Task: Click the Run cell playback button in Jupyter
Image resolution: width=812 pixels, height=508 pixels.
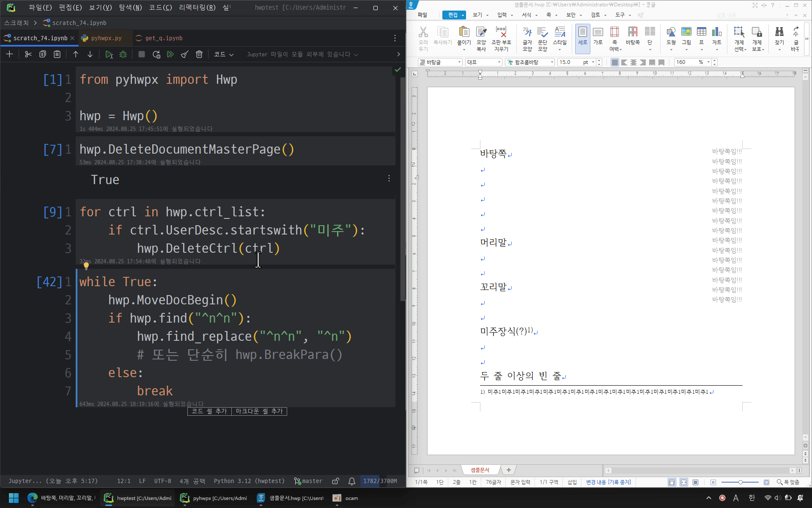Action: [x=108, y=54]
